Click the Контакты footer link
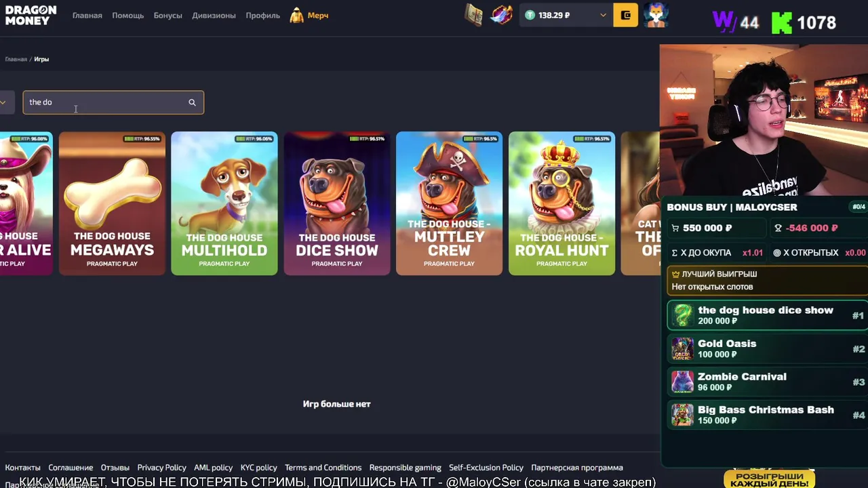The width and height of the screenshot is (868, 488). tap(23, 468)
